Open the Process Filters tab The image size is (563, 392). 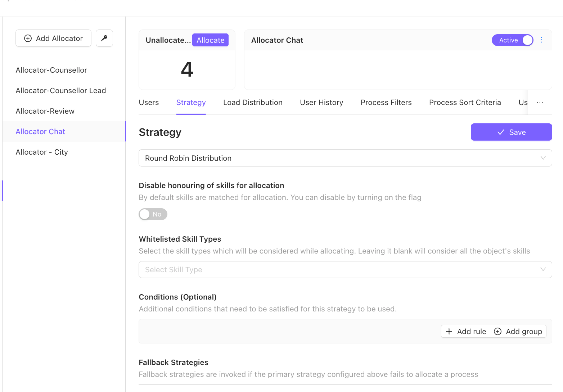[x=386, y=102]
